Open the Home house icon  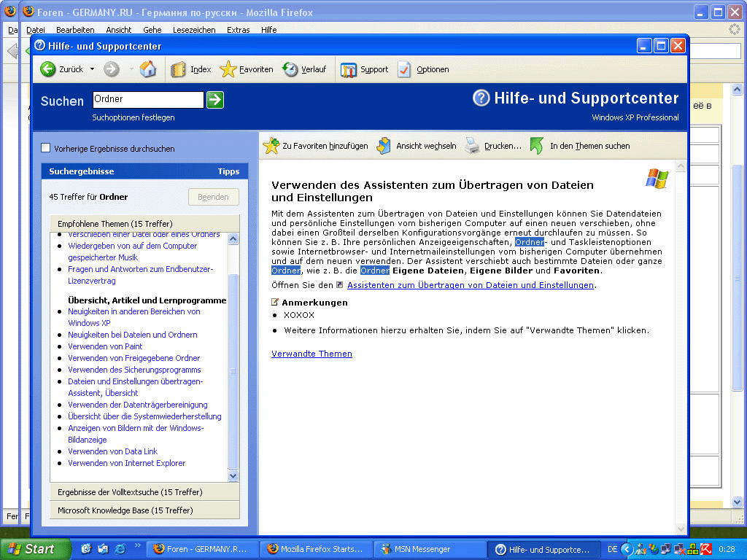click(x=148, y=69)
